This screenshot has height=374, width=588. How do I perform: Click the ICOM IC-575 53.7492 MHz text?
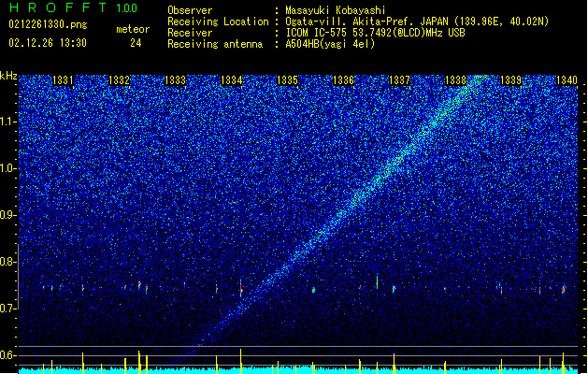tap(375, 33)
